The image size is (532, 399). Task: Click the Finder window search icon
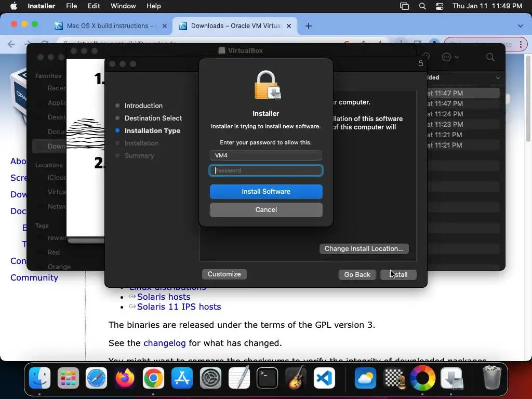[x=490, y=57]
